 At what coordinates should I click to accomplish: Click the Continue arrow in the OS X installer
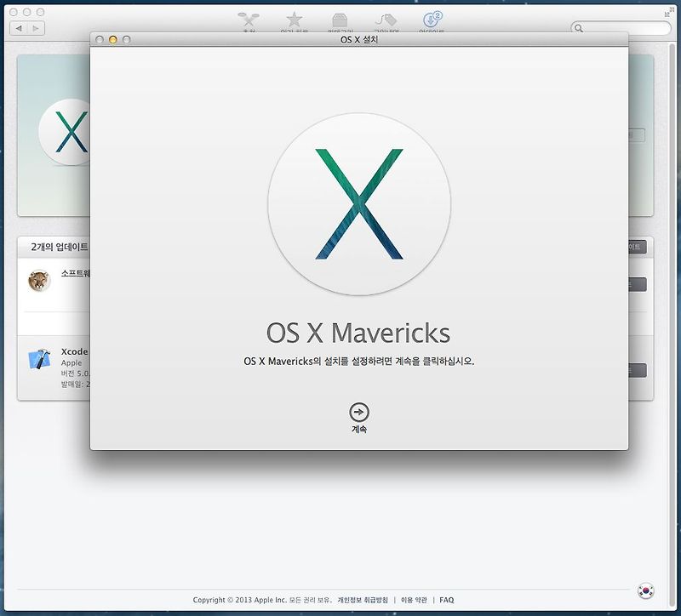click(358, 412)
